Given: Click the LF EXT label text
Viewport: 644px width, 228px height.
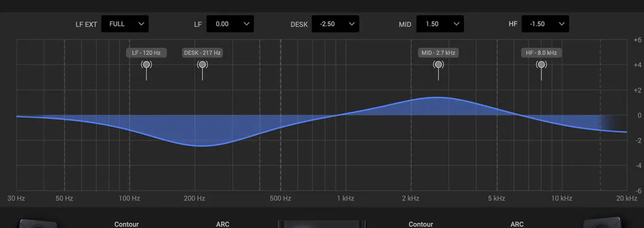Looking at the screenshot, I should [x=86, y=24].
